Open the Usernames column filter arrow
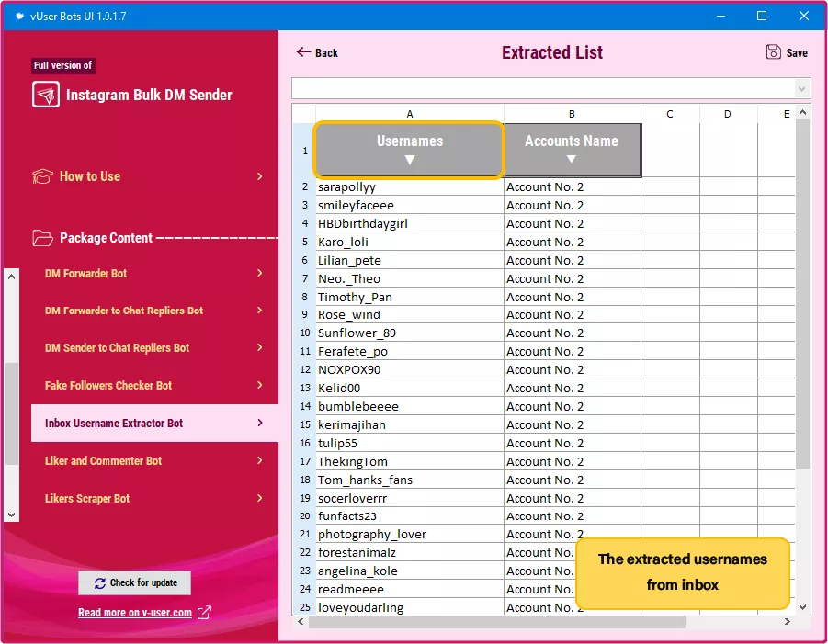The image size is (828, 644). coord(410,160)
